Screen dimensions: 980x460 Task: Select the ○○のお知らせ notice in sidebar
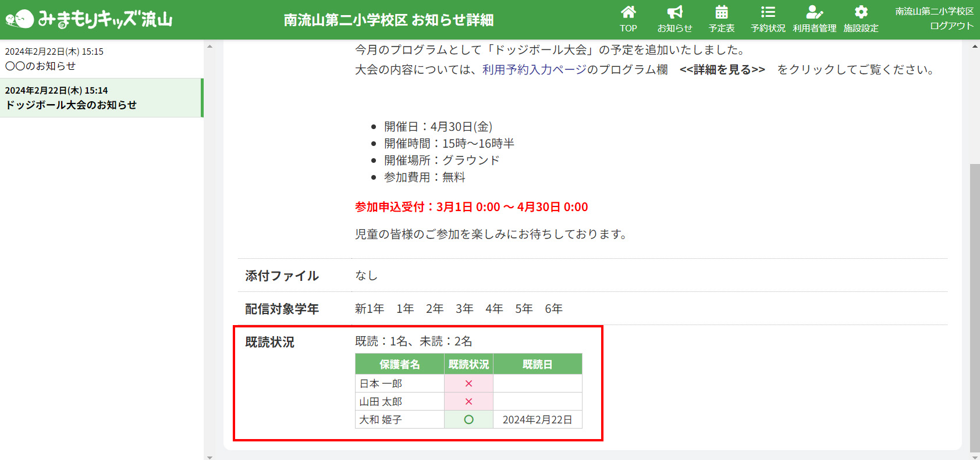tap(101, 59)
